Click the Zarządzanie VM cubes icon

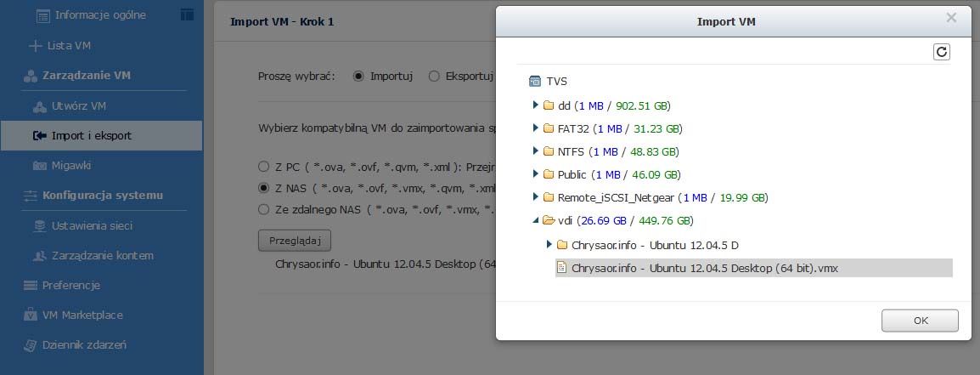click(x=30, y=76)
